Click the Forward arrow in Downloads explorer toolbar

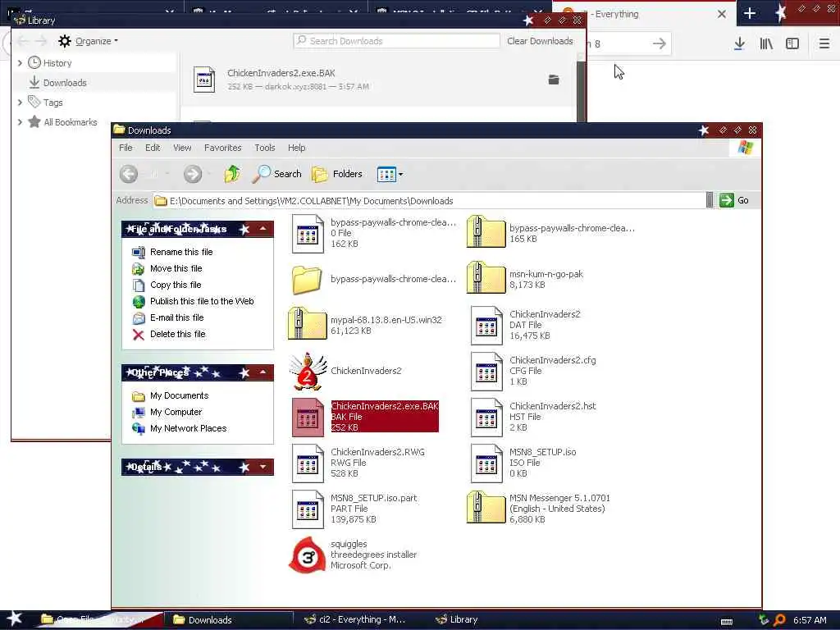pos(193,174)
